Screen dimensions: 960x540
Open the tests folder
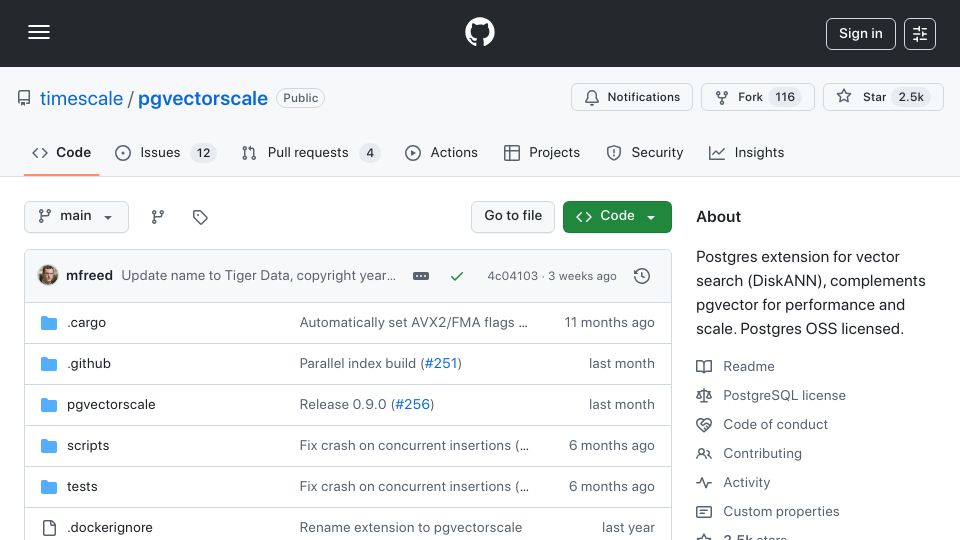click(x=82, y=487)
